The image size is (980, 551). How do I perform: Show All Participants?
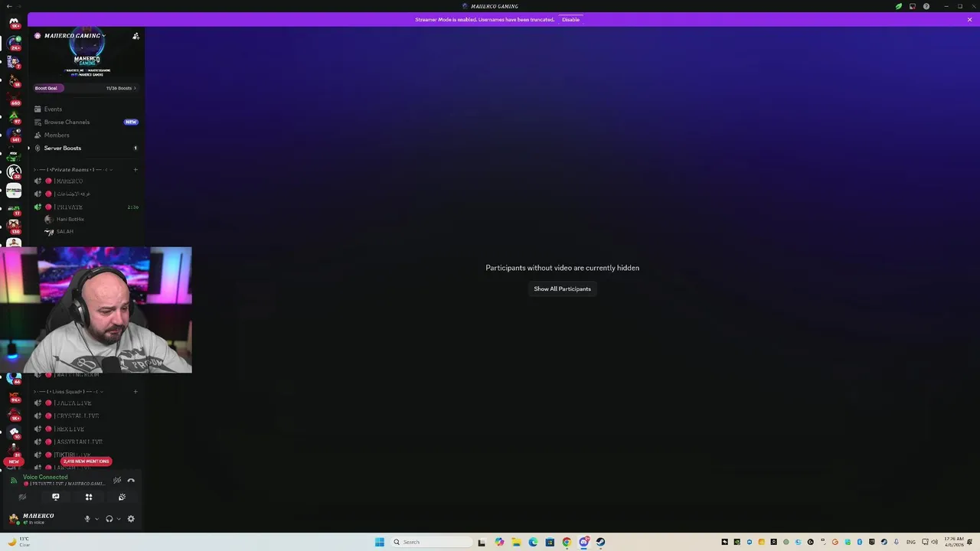pyautogui.click(x=562, y=289)
